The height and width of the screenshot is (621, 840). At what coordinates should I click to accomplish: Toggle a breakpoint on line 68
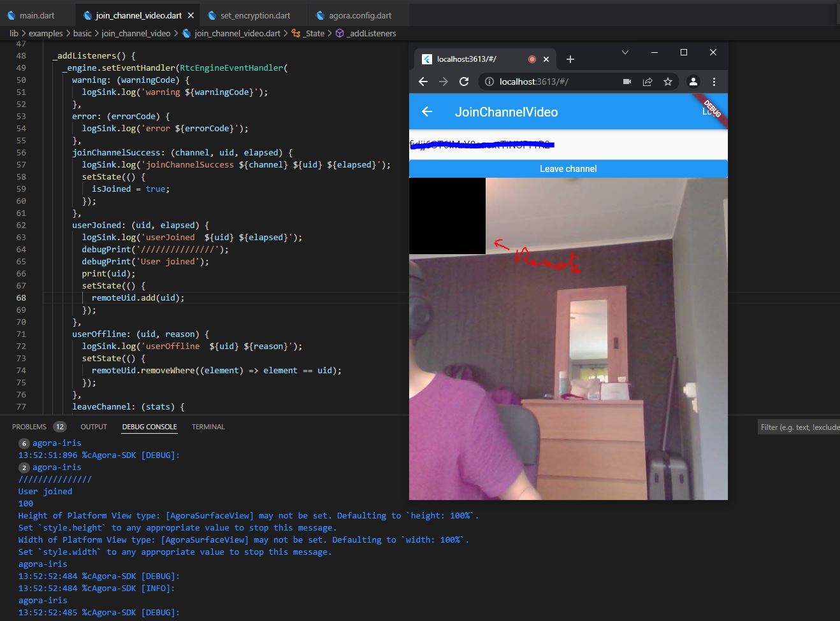point(10,297)
